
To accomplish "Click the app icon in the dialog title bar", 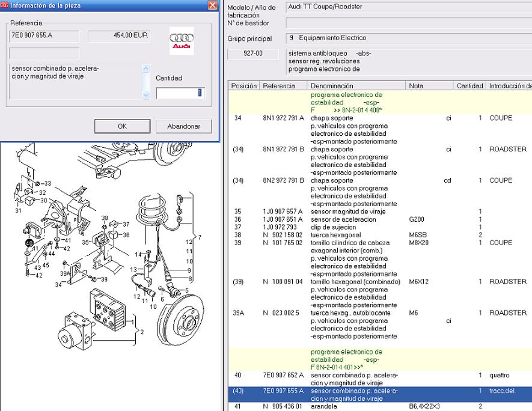I will [x=4, y=5].
